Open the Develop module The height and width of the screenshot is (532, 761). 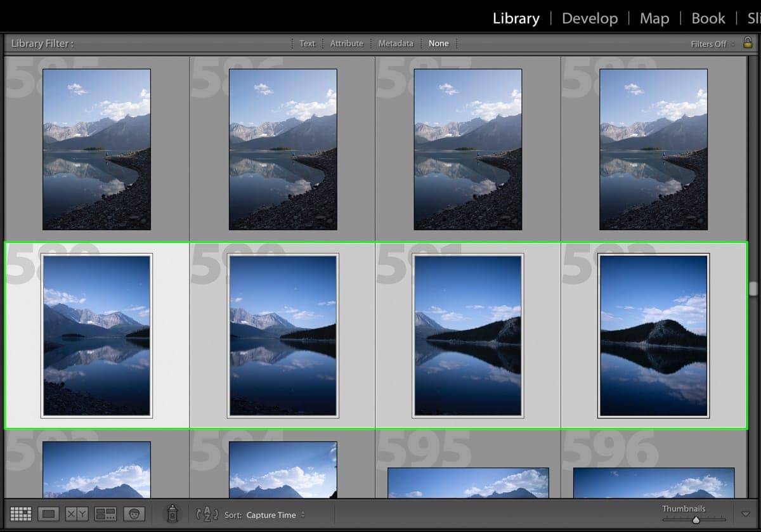coord(590,18)
